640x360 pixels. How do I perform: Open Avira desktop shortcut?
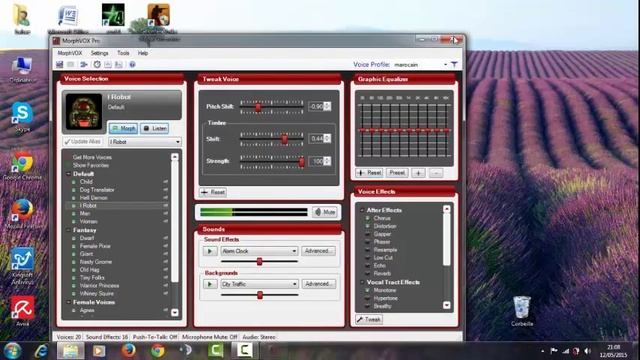22,311
